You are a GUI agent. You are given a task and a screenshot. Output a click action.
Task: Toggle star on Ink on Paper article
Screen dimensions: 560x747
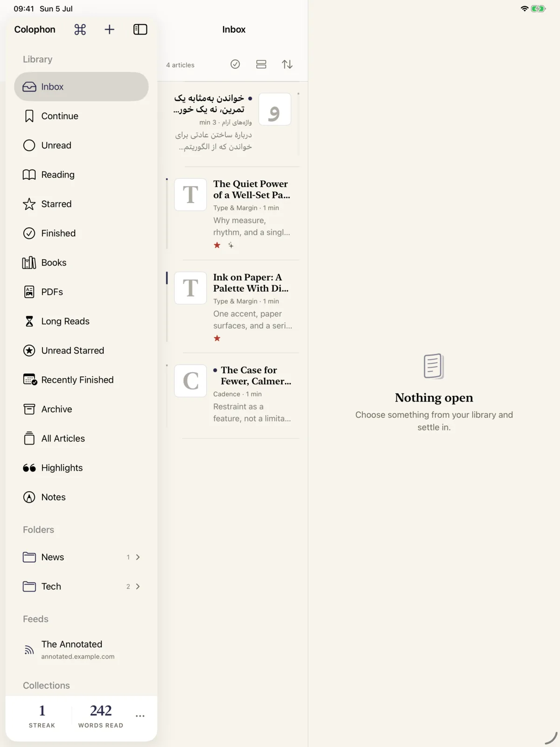pyautogui.click(x=217, y=338)
